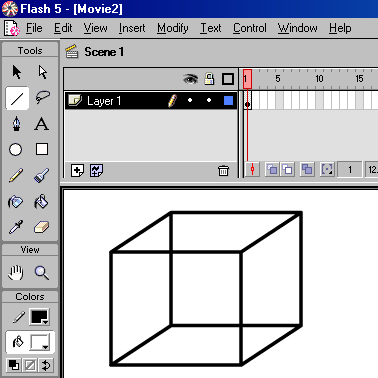Click the stroke color pencil icon
The width and height of the screenshot is (378, 378).
pos(18,317)
